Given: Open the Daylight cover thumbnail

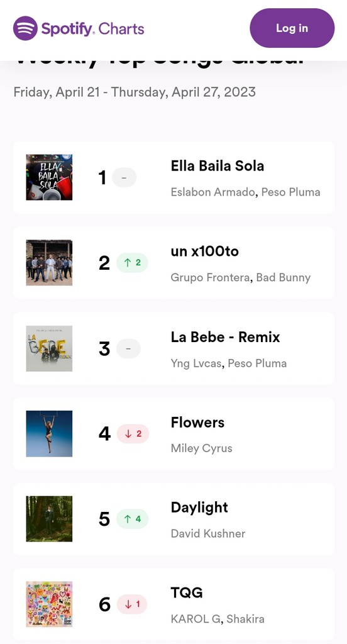Looking at the screenshot, I should [x=49, y=519].
